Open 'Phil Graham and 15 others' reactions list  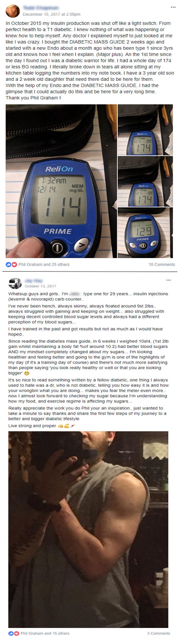[45, 633]
